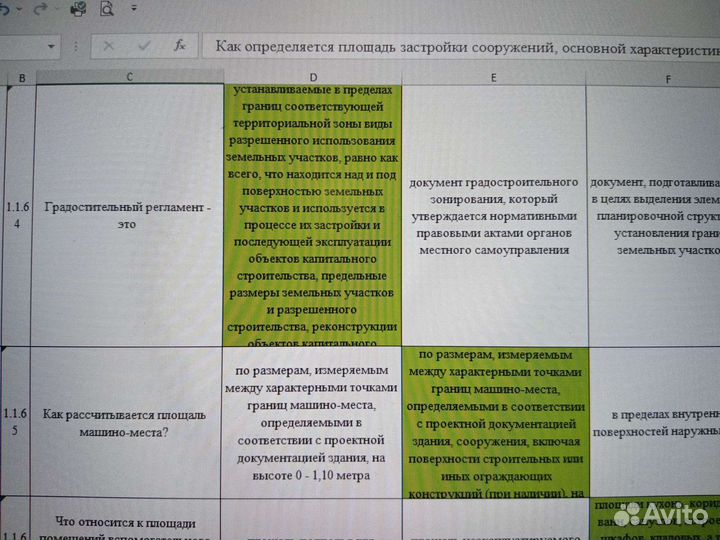Select column F header
720x540 pixels.
tap(653, 79)
